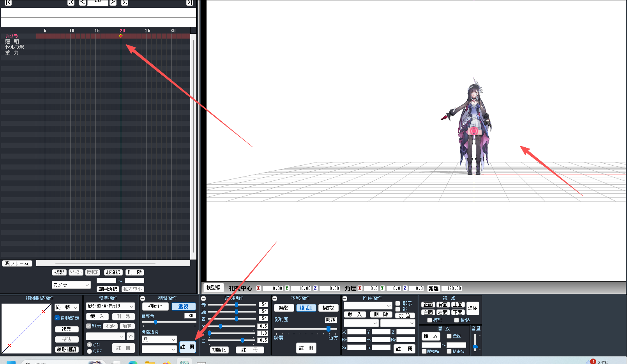
Task: Open the カメラ dropdown below the timeline
Action: [71, 285]
